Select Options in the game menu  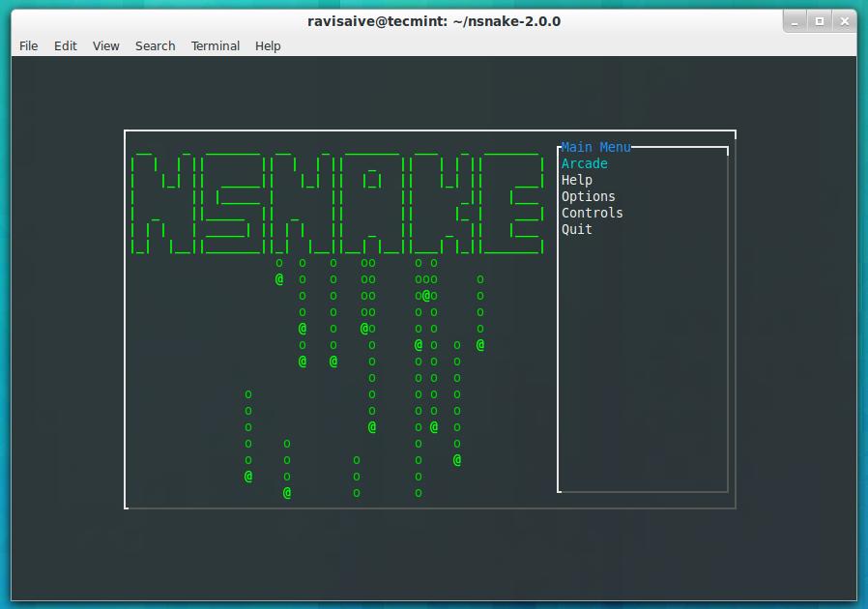tap(589, 197)
